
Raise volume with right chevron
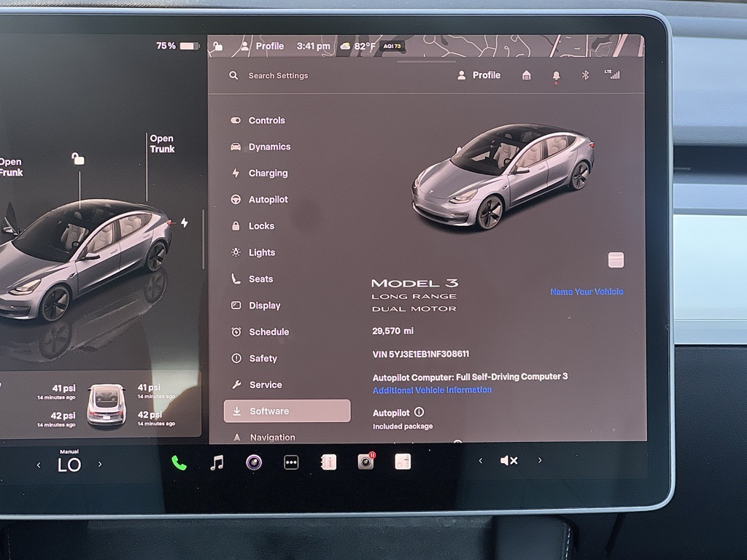(540, 460)
